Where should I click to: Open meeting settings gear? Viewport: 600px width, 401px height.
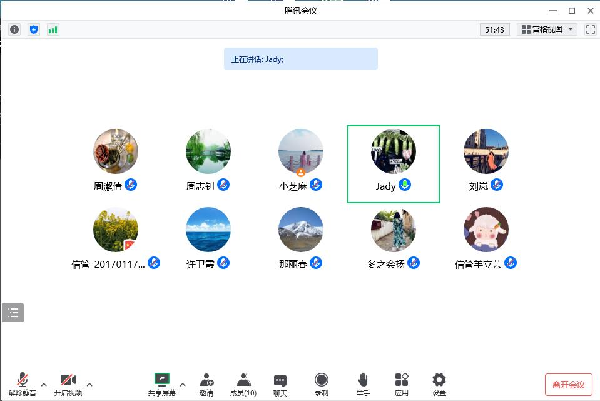pyautogui.click(x=439, y=382)
